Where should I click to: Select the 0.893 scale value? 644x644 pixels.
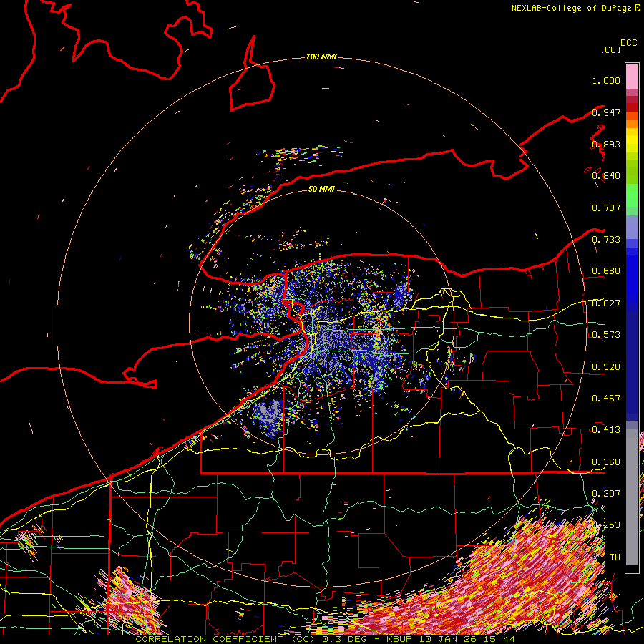[606, 144]
